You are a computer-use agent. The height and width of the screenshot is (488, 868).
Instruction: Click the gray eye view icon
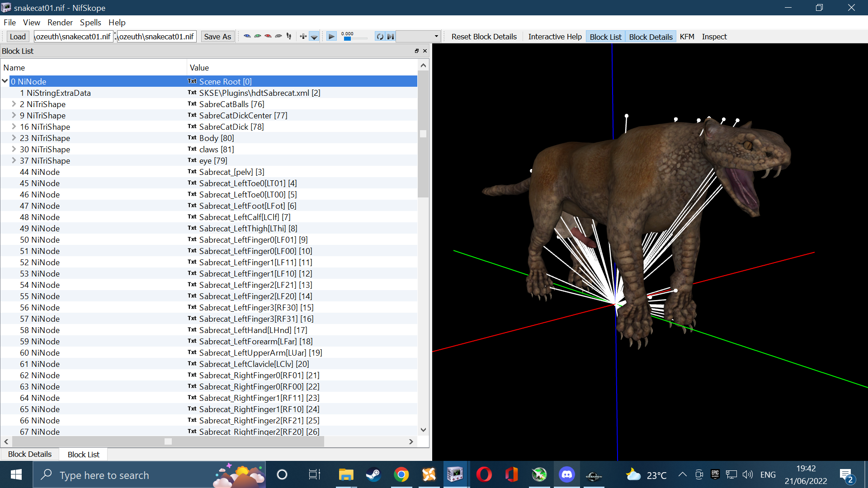[x=278, y=36]
